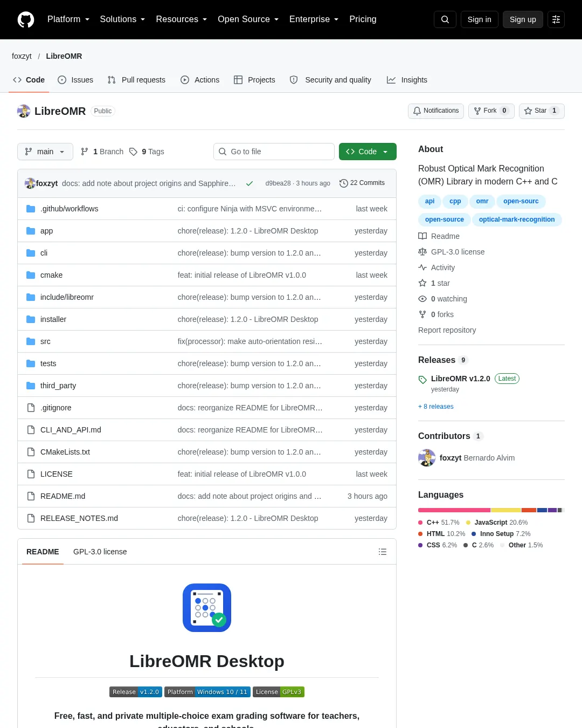Open the Issues tab
Viewport: 582px width, 728px height.
click(75, 80)
